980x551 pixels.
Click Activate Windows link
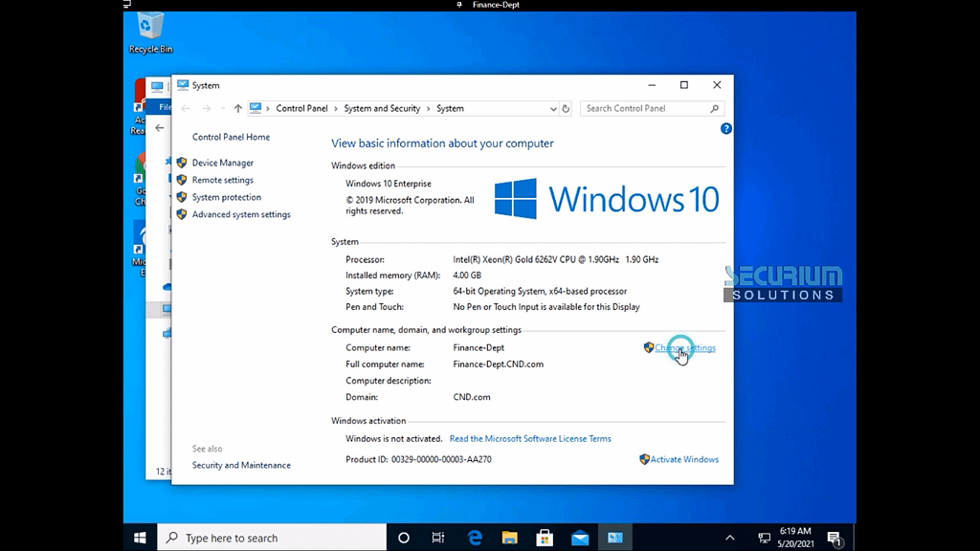click(x=684, y=459)
